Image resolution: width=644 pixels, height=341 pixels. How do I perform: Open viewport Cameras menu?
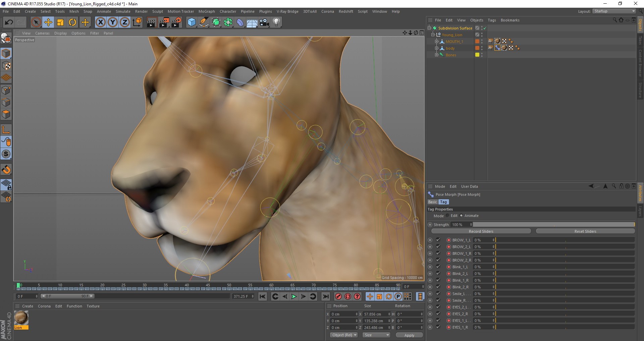click(x=42, y=33)
